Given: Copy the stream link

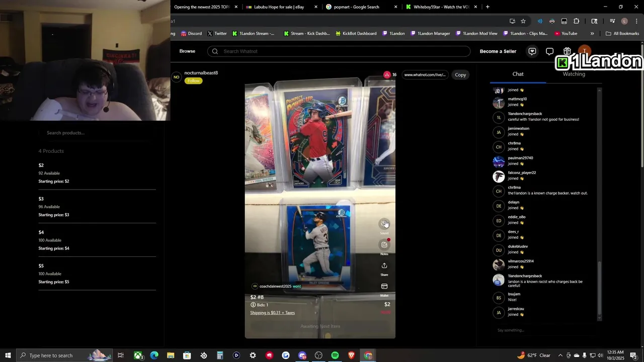Looking at the screenshot, I should [460, 75].
